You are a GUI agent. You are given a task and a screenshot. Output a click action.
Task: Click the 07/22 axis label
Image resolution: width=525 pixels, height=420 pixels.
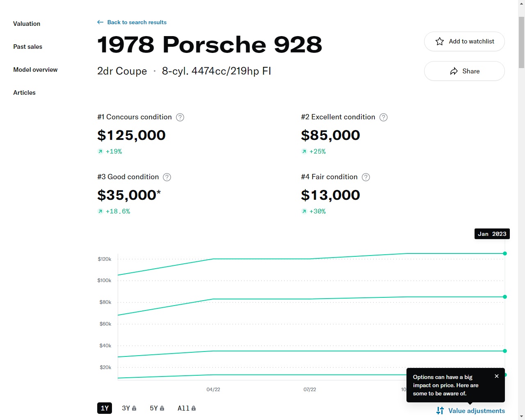310,389
